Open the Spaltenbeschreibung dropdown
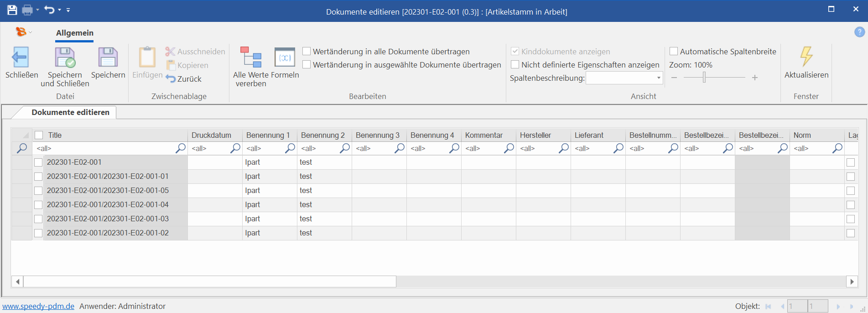868x313 pixels. click(x=658, y=78)
